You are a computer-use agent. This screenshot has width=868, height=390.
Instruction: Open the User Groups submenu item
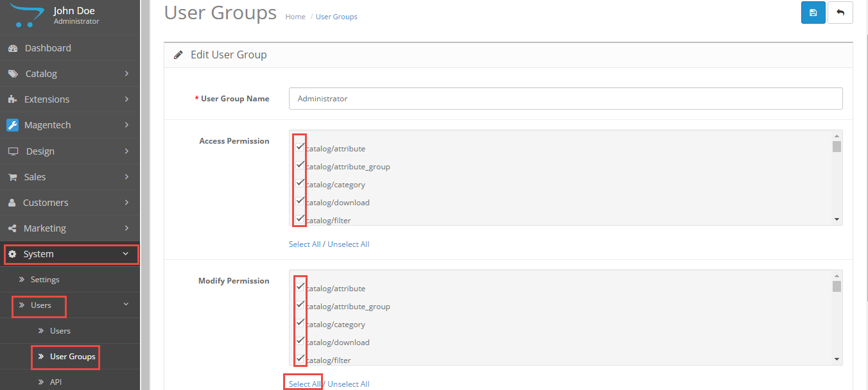72,357
